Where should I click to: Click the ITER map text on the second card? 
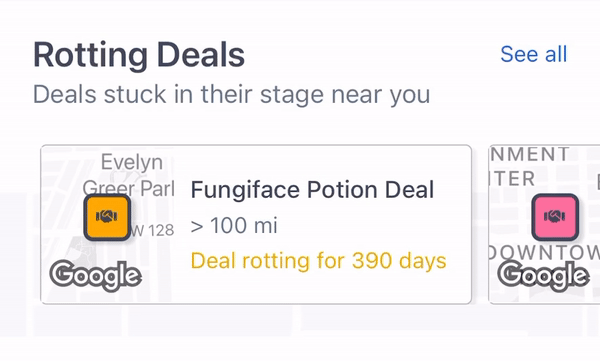(x=513, y=179)
